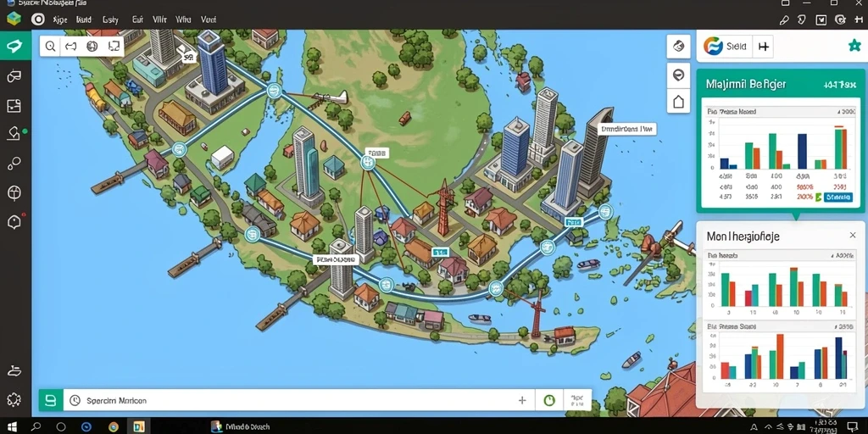Click the checkbox-style icon in top-right toolbar

821,20
